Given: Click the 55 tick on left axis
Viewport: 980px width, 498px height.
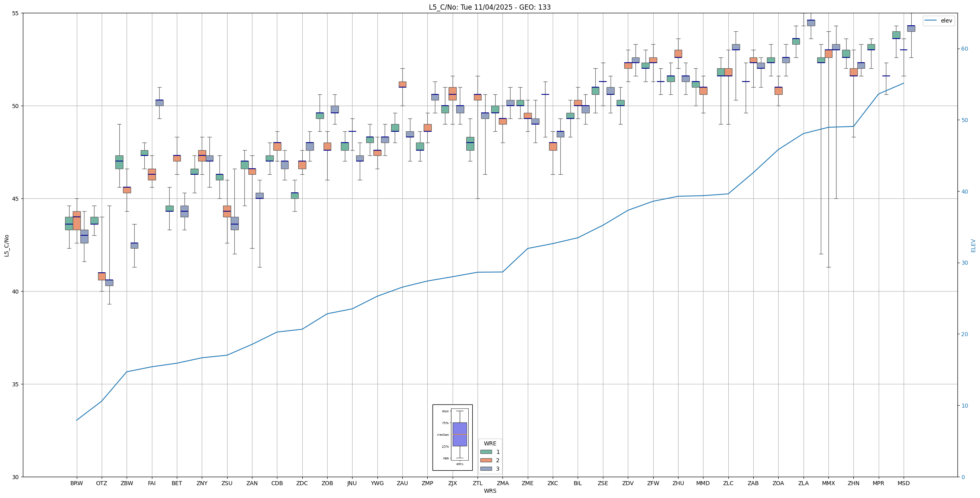Looking at the screenshot, I should pos(16,13).
